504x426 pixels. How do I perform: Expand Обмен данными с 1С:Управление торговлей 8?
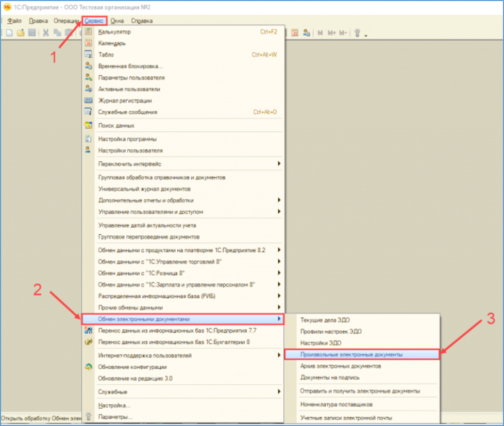pos(279,261)
